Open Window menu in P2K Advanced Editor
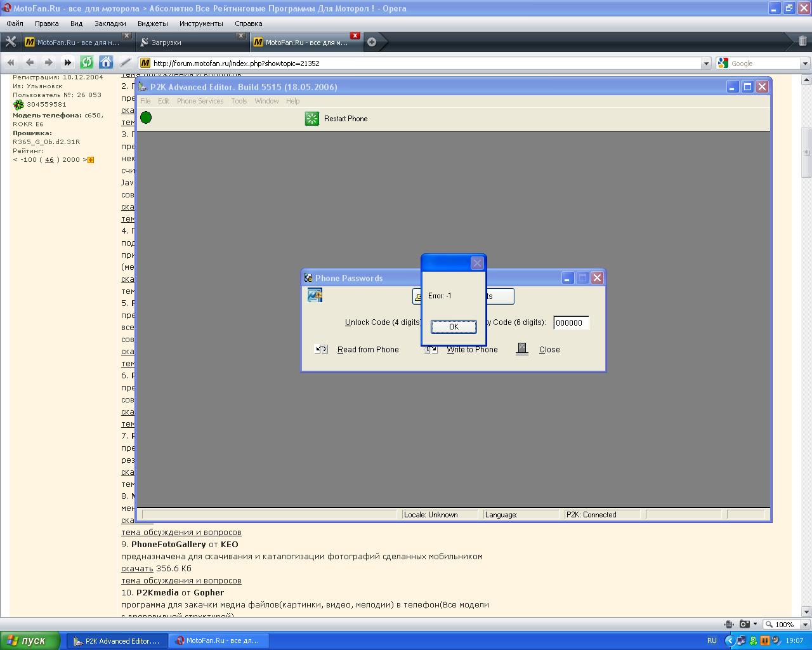 [266, 101]
